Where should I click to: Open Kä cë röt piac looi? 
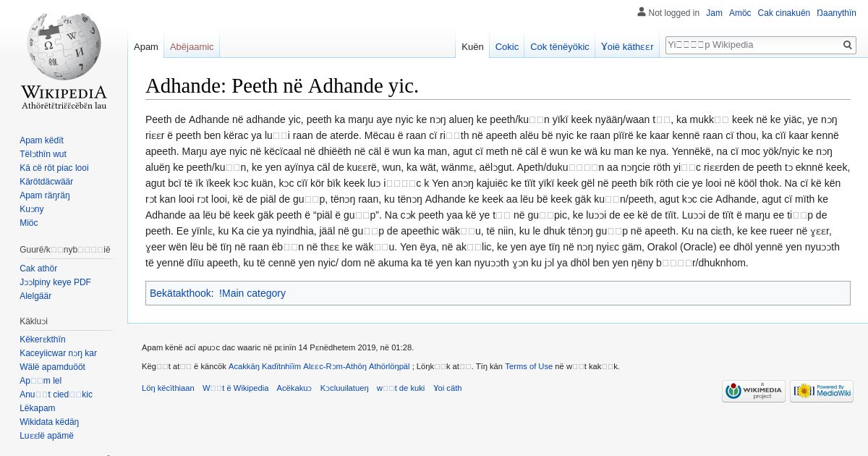(x=54, y=168)
